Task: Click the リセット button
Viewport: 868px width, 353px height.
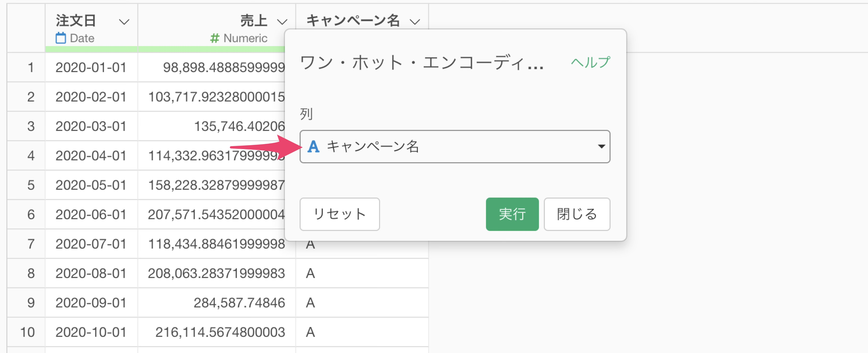Action: pyautogui.click(x=339, y=214)
